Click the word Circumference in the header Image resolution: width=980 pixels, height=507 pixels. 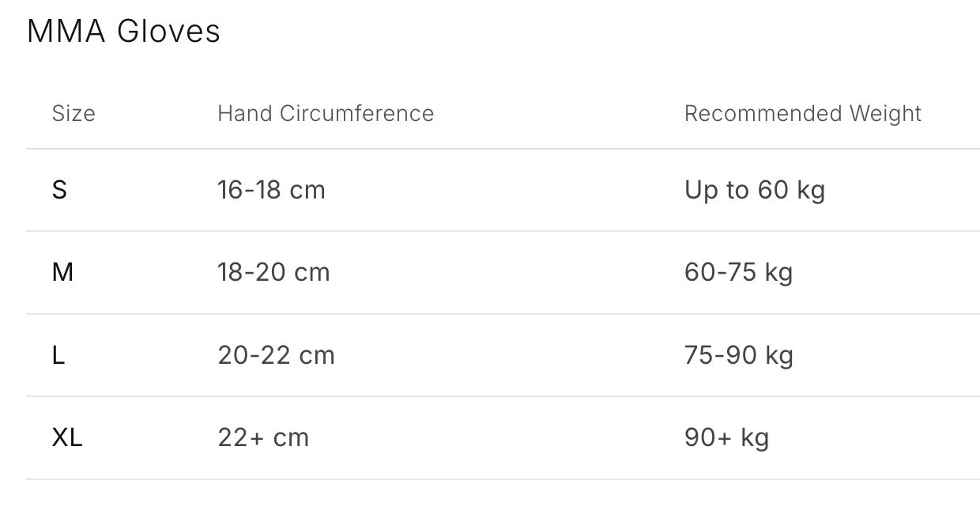pos(356,113)
